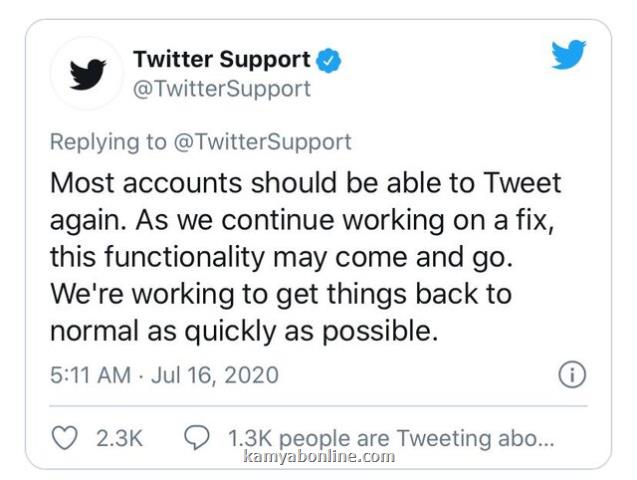Click the 'We're working to get things' line

coord(281,294)
